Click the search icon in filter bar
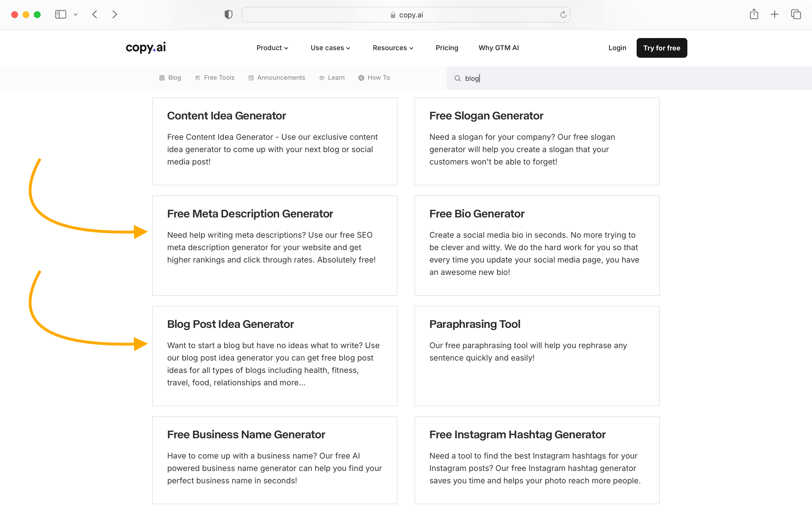Screen dimensions: 812x507 (x=457, y=78)
